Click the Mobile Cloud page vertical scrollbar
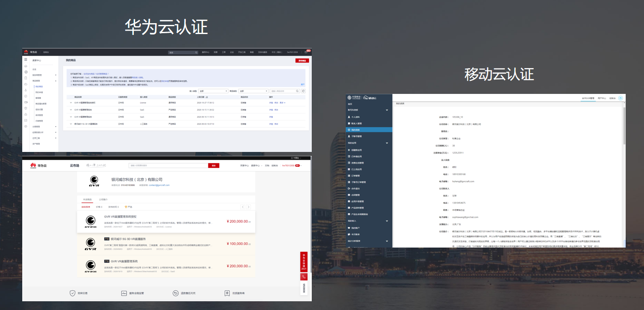This screenshot has width=644, height=310. tap(624, 126)
